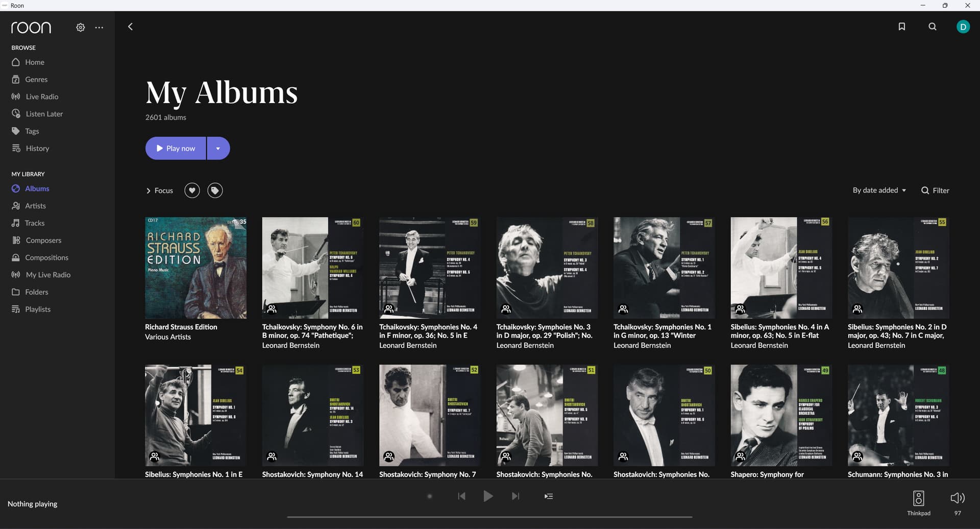Viewport: 980px width, 529px height.
Task: Open the Richard Strauss Edition album cover
Action: click(195, 268)
